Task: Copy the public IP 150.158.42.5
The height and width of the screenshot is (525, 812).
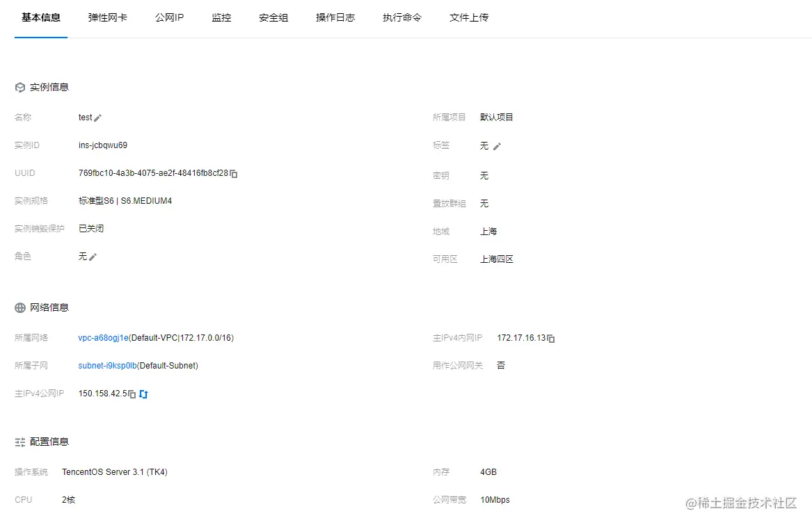Action: pos(132,394)
